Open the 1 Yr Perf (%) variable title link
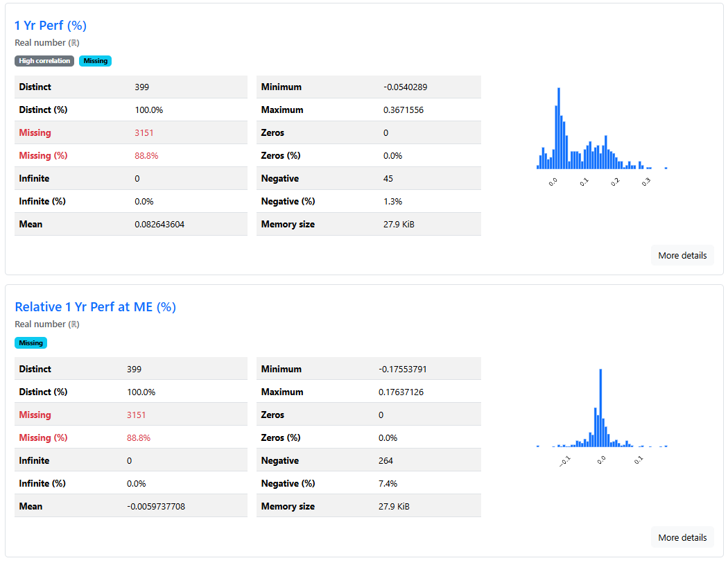728x565 pixels. click(51, 26)
